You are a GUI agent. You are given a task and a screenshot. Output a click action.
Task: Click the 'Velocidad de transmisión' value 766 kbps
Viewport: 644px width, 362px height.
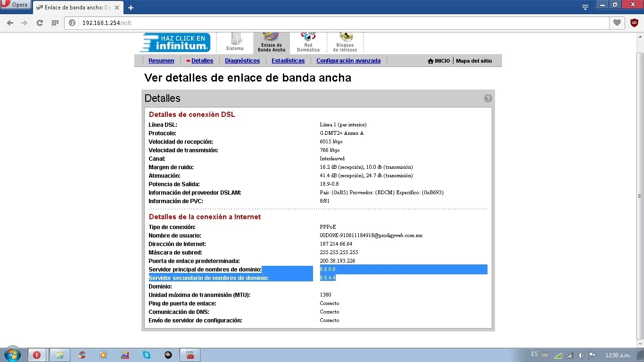coord(330,150)
